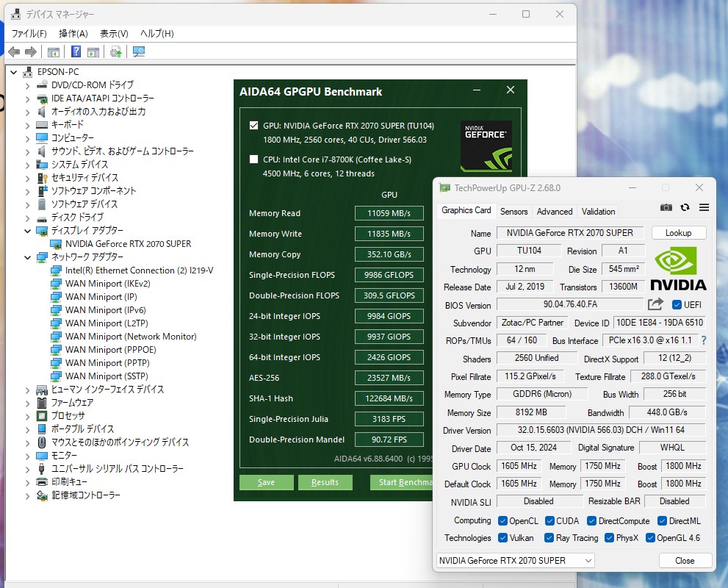The width and height of the screenshot is (728, 588).
Task: Click the GeForce logo in AIDA64 window
Action: pyautogui.click(x=486, y=146)
